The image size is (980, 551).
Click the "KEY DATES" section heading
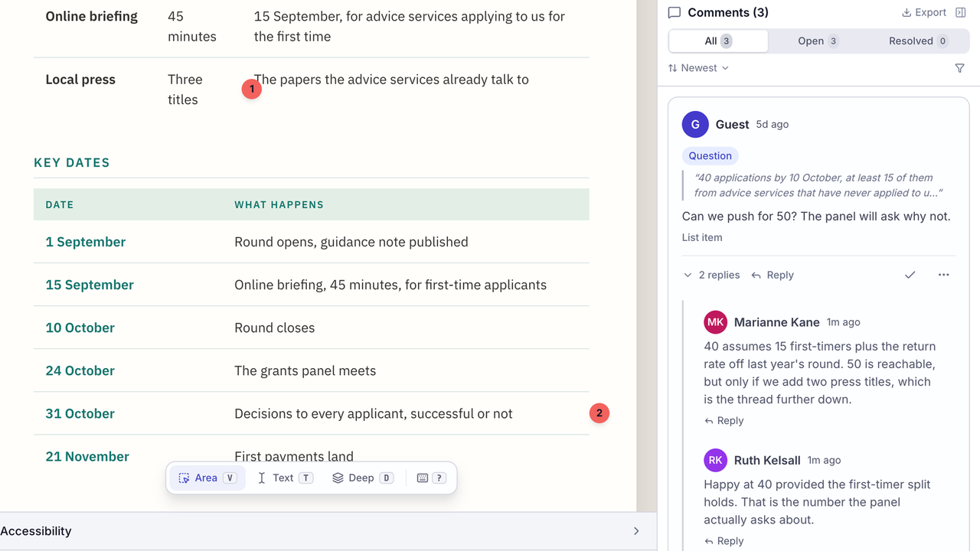tap(72, 162)
